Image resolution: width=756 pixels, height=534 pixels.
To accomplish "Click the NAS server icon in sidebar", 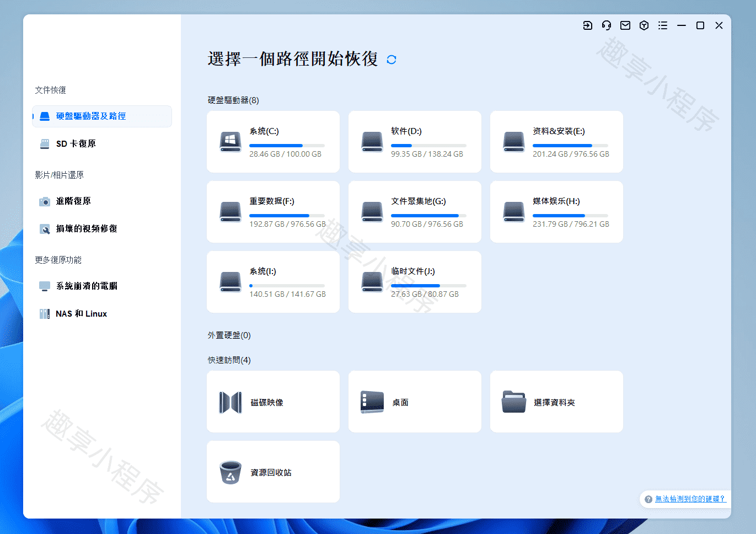I will coord(45,314).
